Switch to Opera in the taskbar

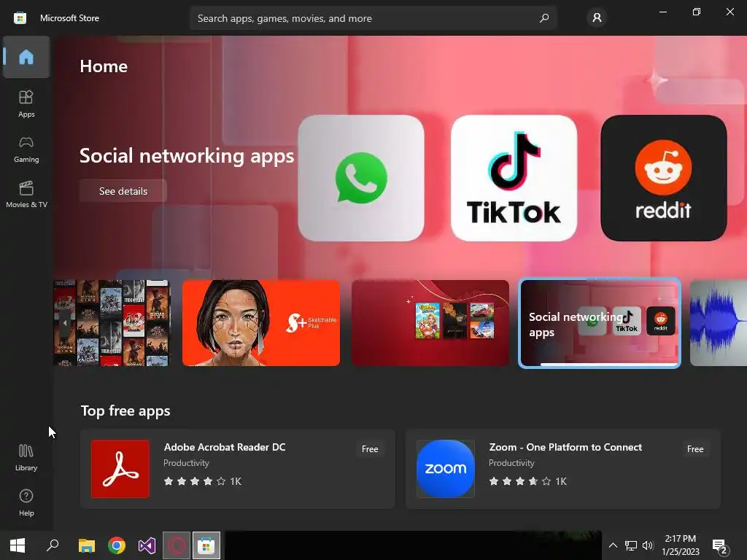coord(177,545)
